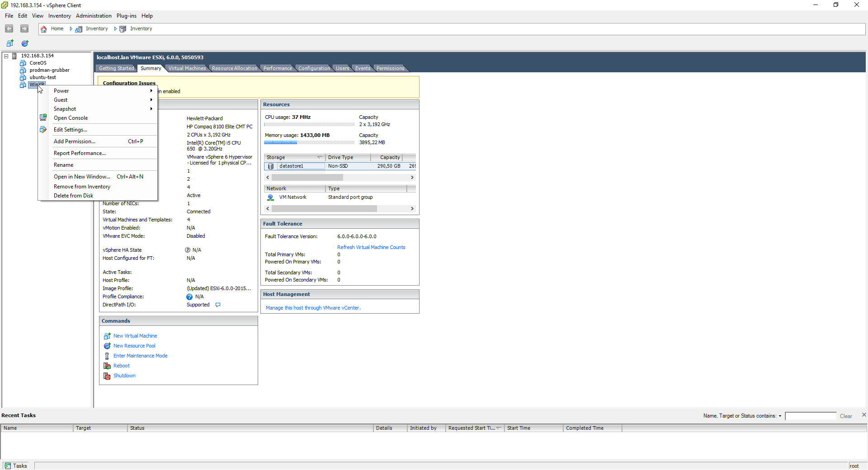Click the Open Console icon in context menu
This screenshot has width=868, height=470.
tap(43, 118)
